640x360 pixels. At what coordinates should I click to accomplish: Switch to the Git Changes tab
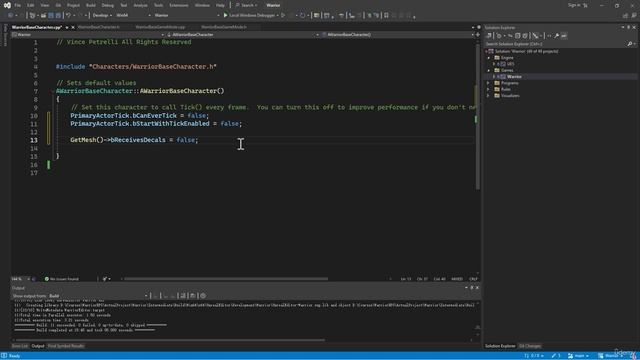530,346
